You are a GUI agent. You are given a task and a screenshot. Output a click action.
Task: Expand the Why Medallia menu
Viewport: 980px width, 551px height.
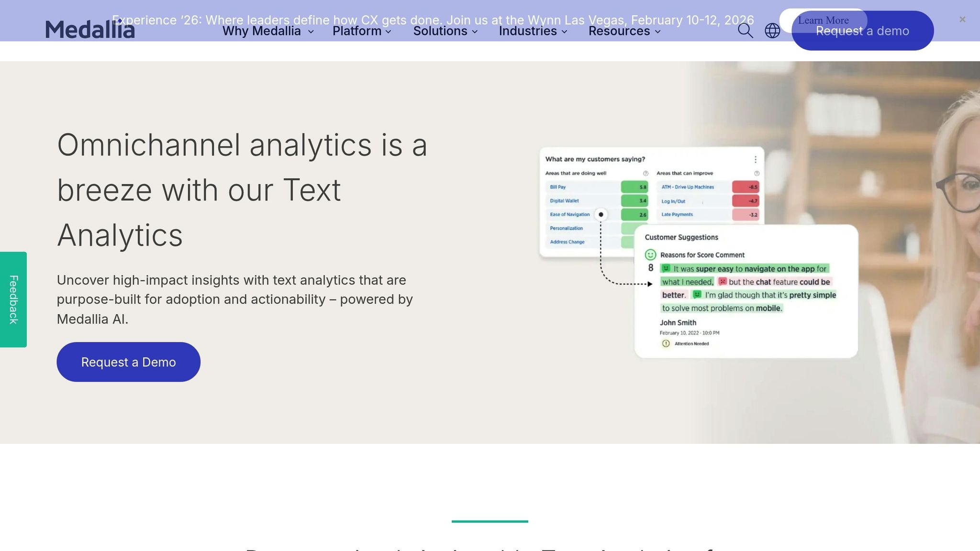coord(268,31)
